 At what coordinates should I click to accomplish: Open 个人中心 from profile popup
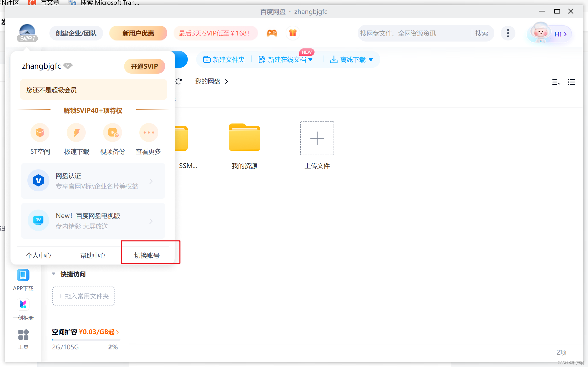39,255
